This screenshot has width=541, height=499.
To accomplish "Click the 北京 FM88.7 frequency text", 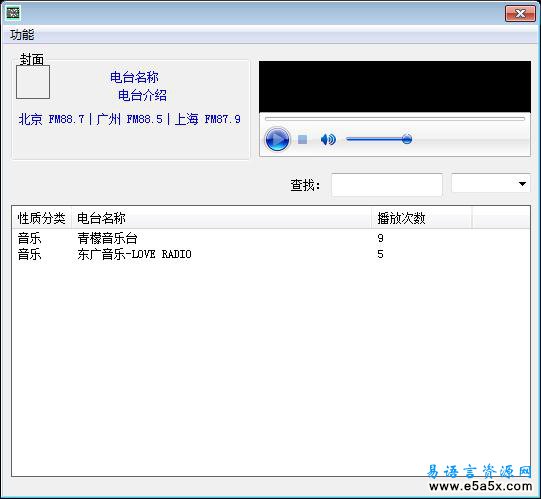I will (51, 119).
